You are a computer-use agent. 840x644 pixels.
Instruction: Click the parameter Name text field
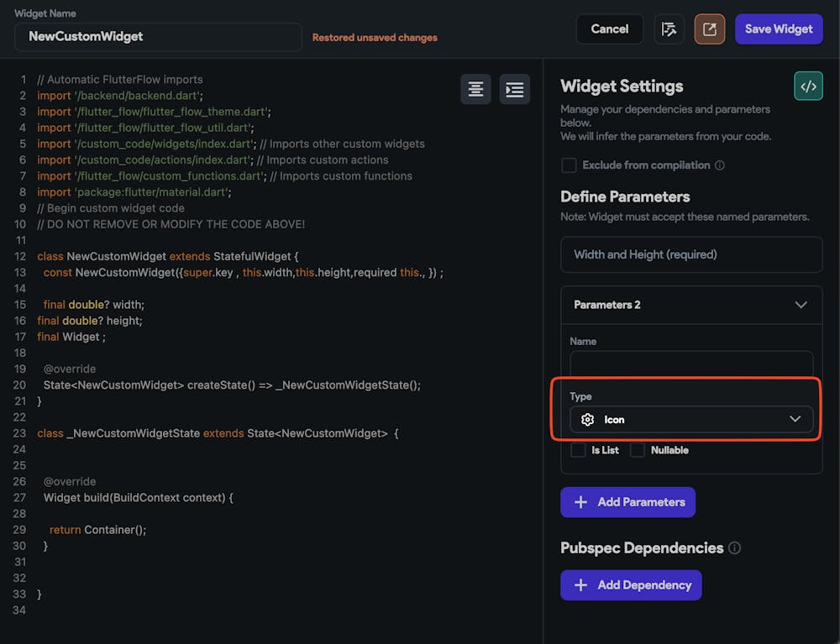tap(691, 364)
